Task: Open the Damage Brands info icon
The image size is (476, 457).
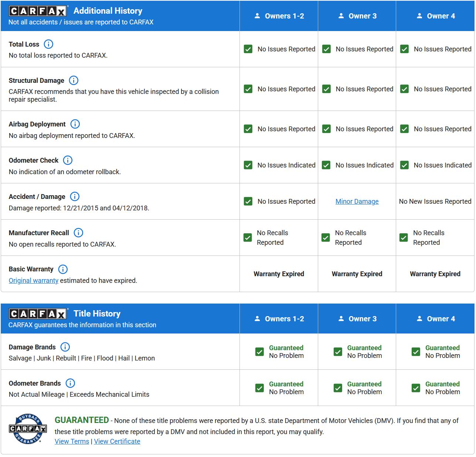Action: click(x=65, y=347)
